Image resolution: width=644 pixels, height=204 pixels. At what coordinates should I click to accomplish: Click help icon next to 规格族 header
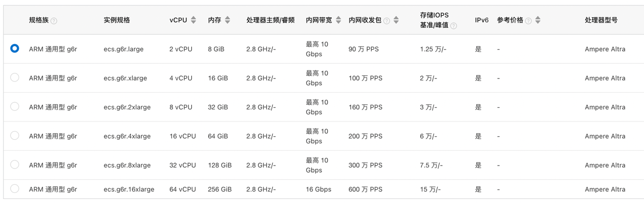coord(54,21)
